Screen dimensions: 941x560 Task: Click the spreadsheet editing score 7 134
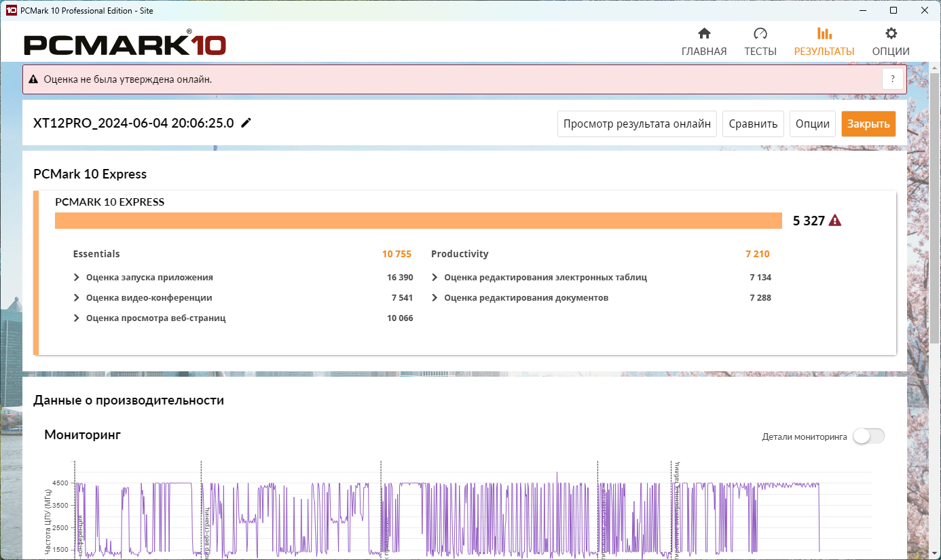point(760,278)
